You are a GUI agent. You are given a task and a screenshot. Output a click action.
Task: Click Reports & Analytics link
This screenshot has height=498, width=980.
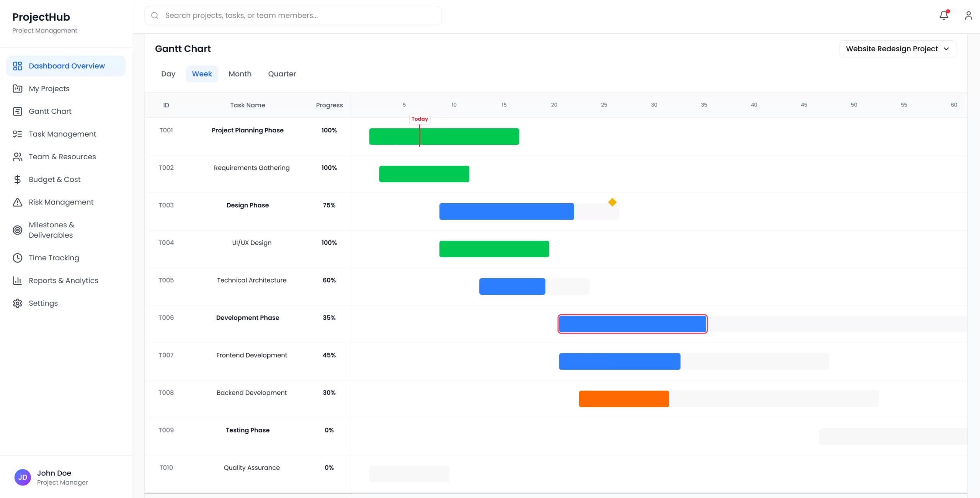(x=64, y=280)
